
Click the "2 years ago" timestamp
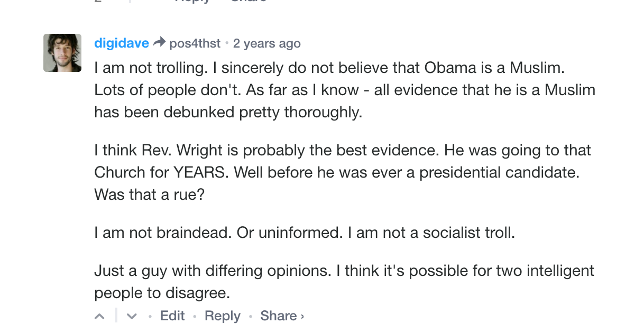266,43
